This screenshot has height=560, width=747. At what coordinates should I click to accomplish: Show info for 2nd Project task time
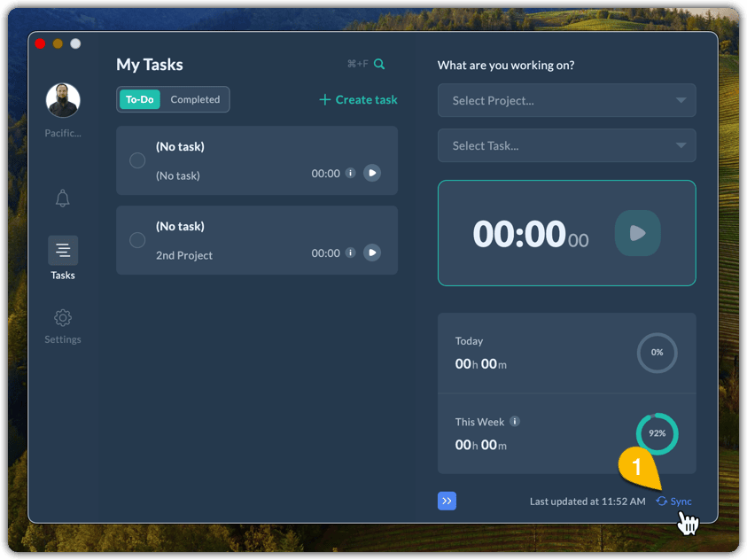(x=350, y=253)
